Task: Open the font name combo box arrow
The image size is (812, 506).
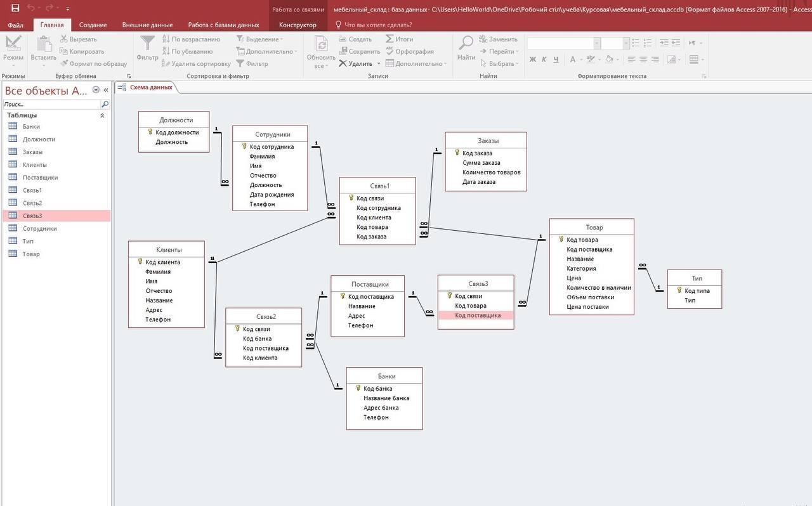Action: (x=597, y=43)
